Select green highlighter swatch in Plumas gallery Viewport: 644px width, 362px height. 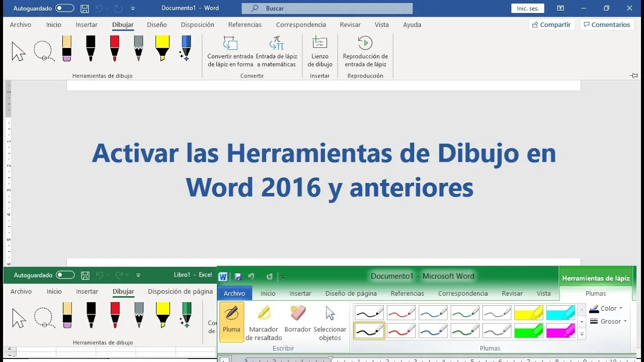click(528, 330)
